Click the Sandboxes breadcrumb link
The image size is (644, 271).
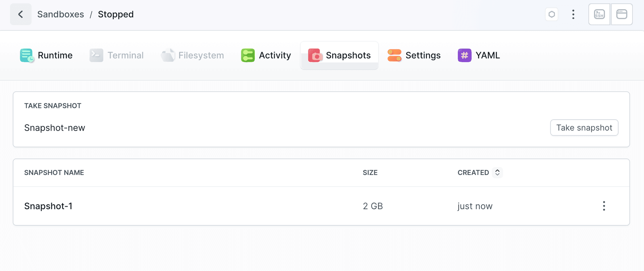point(61,14)
